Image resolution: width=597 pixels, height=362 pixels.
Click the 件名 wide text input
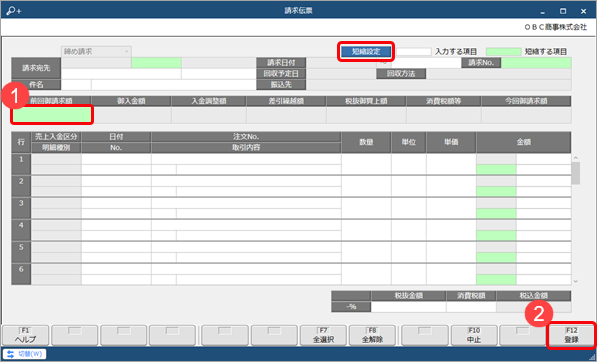coord(174,85)
